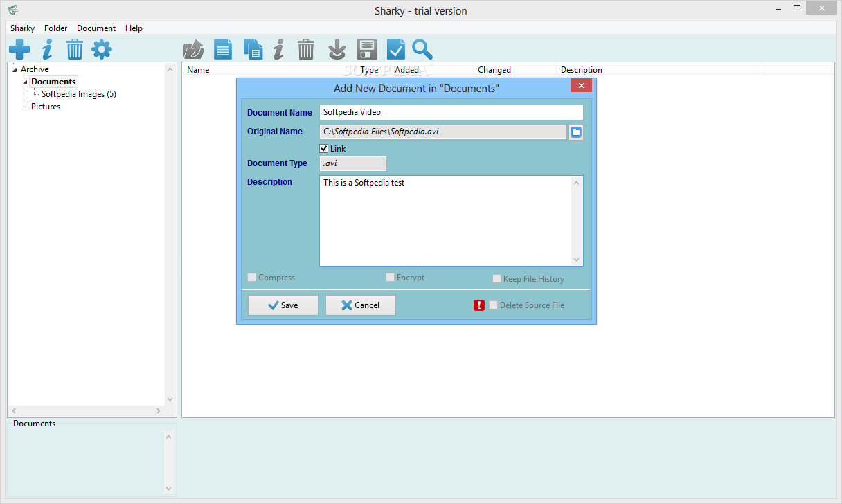Minimize the Sharky window
842x504 pixels.
[x=778, y=8]
